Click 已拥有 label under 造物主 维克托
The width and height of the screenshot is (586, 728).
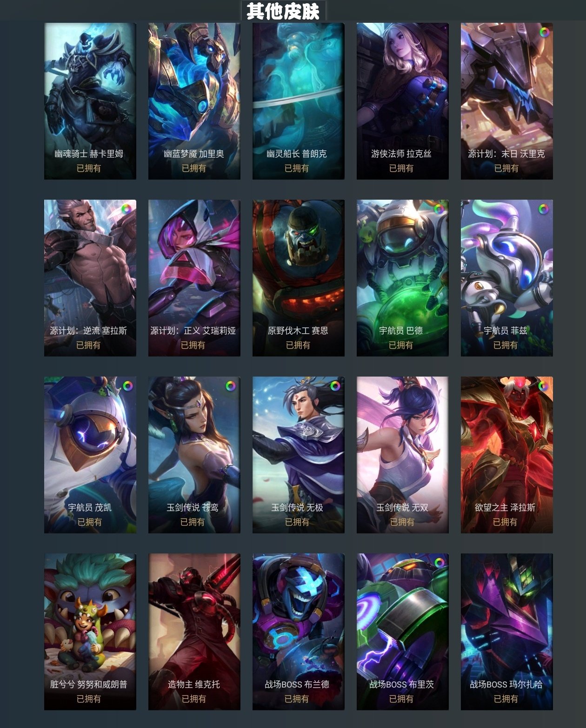[x=194, y=699]
